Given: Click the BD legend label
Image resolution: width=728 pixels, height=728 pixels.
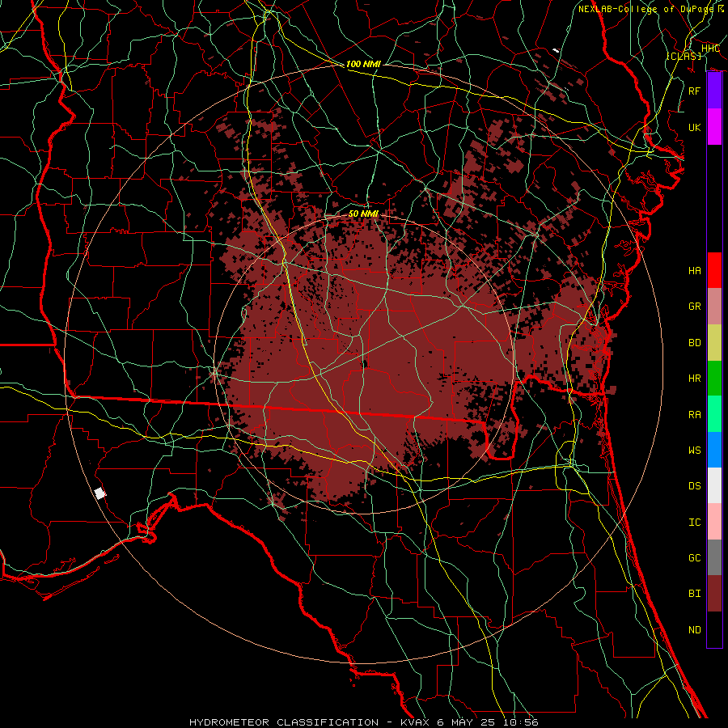Looking at the screenshot, I should pos(694,343).
